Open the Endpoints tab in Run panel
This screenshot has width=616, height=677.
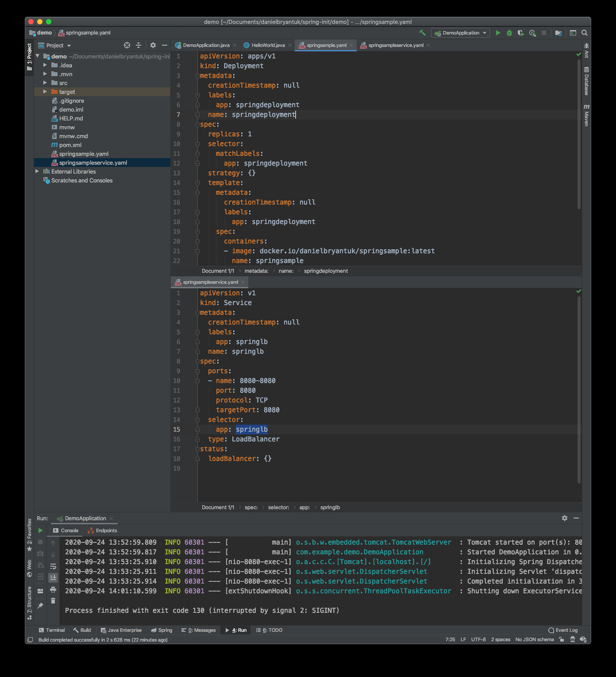coord(103,530)
